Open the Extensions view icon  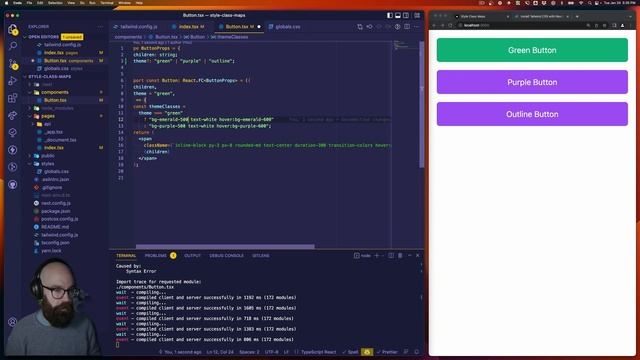13,98
